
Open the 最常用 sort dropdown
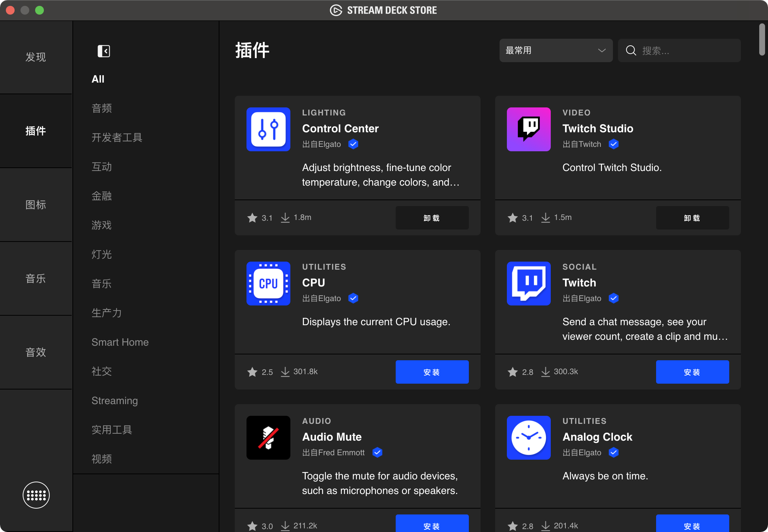point(556,50)
